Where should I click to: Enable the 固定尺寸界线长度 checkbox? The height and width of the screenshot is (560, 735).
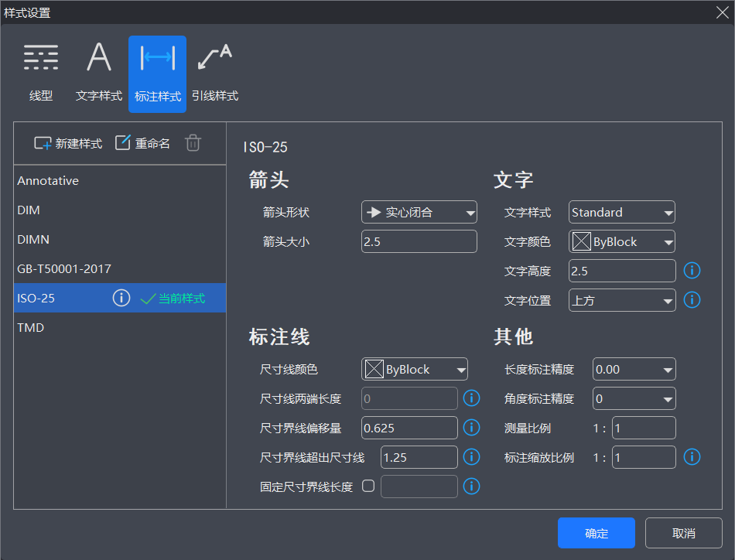[368, 487]
